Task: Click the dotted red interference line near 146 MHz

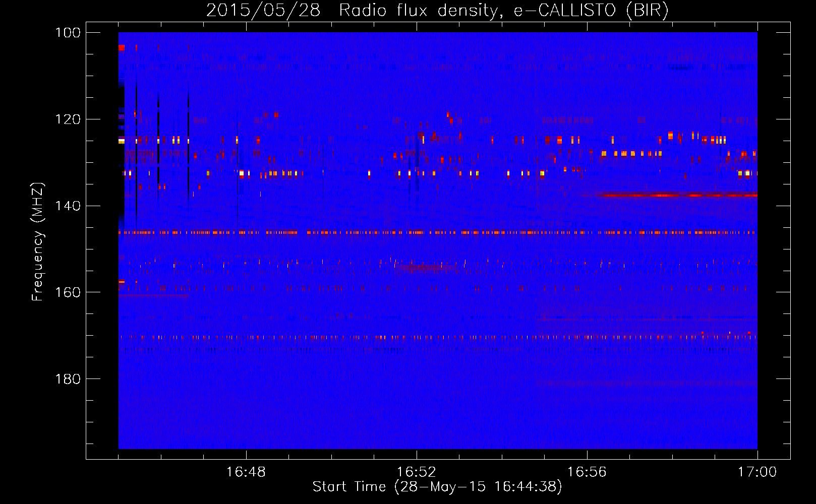Action: coord(437,233)
